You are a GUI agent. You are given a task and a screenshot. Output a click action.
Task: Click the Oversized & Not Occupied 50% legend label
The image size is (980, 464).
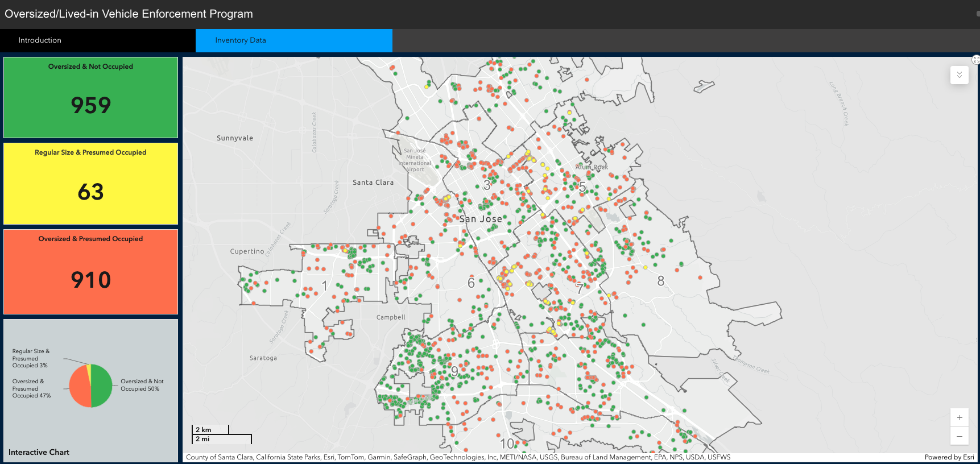click(x=142, y=385)
